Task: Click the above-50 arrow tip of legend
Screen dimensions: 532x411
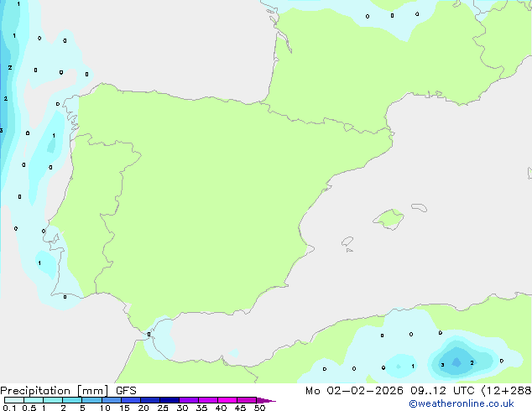Action: click(x=266, y=400)
